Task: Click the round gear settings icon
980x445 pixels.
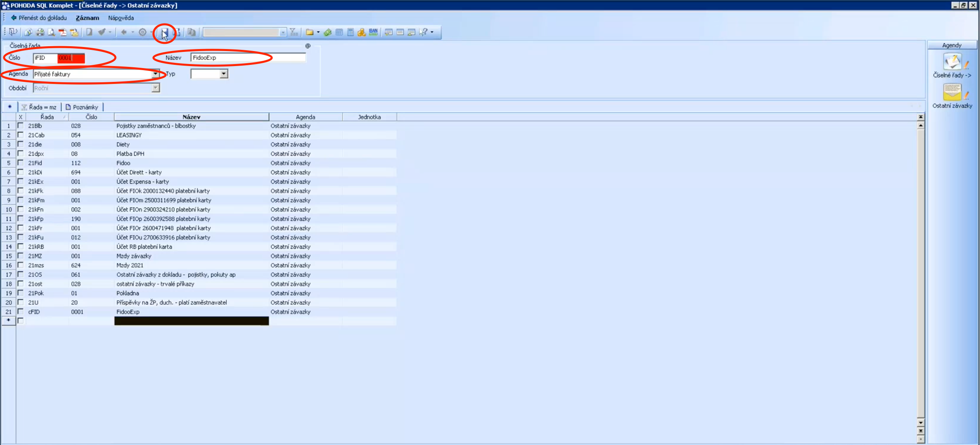Action: pos(143,32)
